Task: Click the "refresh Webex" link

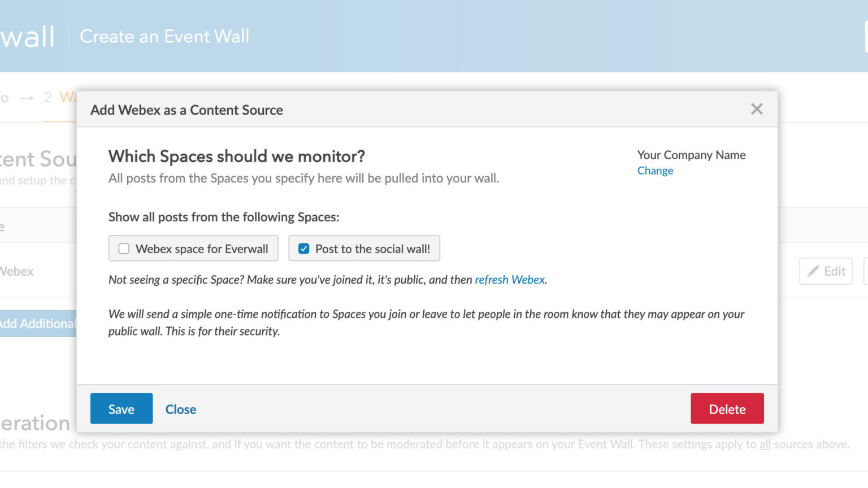Action: click(x=509, y=279)
